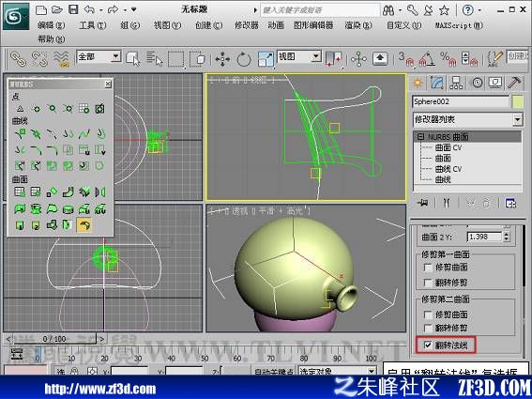This screenshot has height=399, width=532.
Task: Open the 修改器 menu
Action: click(247, 25)
